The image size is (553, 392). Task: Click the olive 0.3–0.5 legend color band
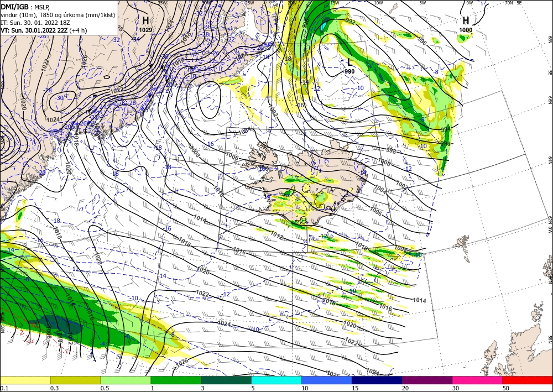[x=75, y=380]
